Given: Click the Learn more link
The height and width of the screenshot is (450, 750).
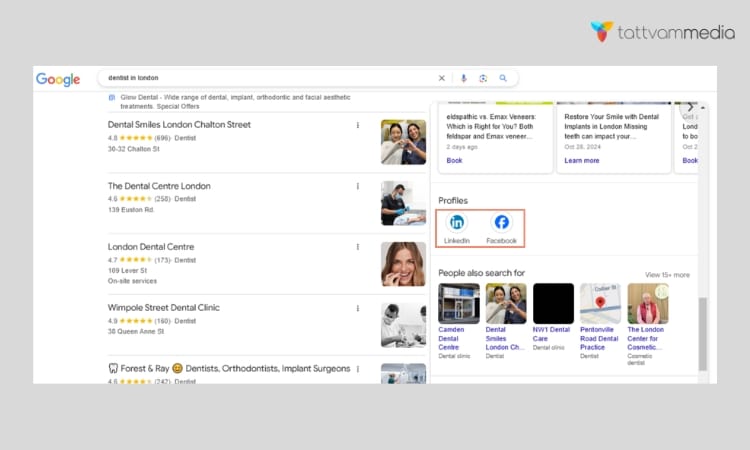Looking at the screenshot, I should (582, 161).
